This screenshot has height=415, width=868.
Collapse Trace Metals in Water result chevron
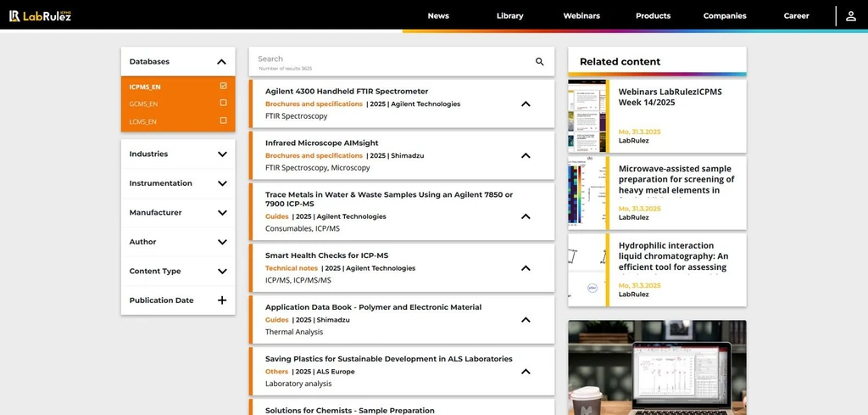point(526,216)
